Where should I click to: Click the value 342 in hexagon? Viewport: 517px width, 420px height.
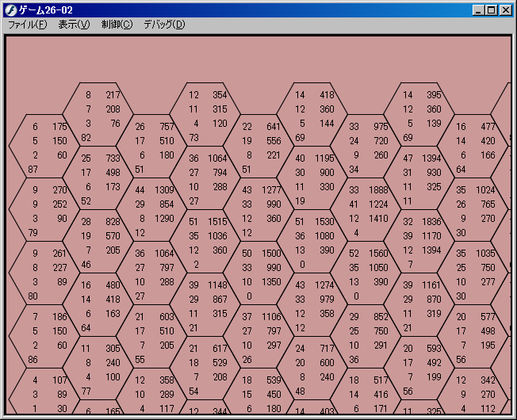click(x=488, y=380)
